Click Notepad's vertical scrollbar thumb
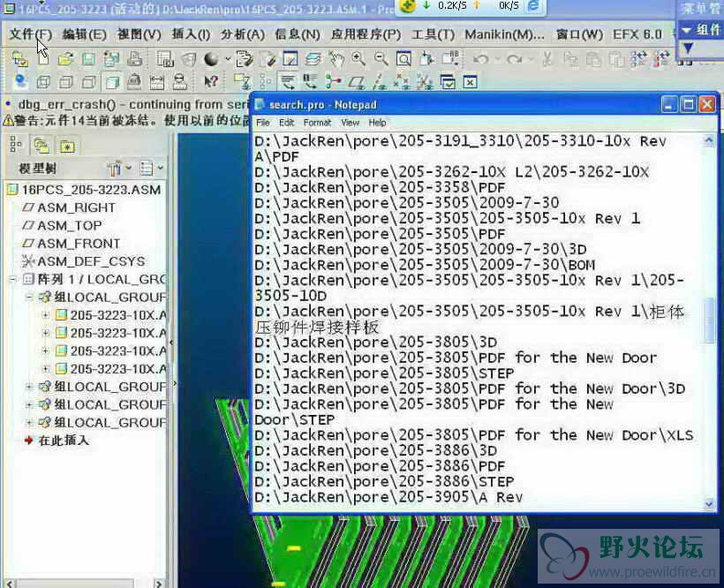The image size is (724, 588). coord(709,320)
